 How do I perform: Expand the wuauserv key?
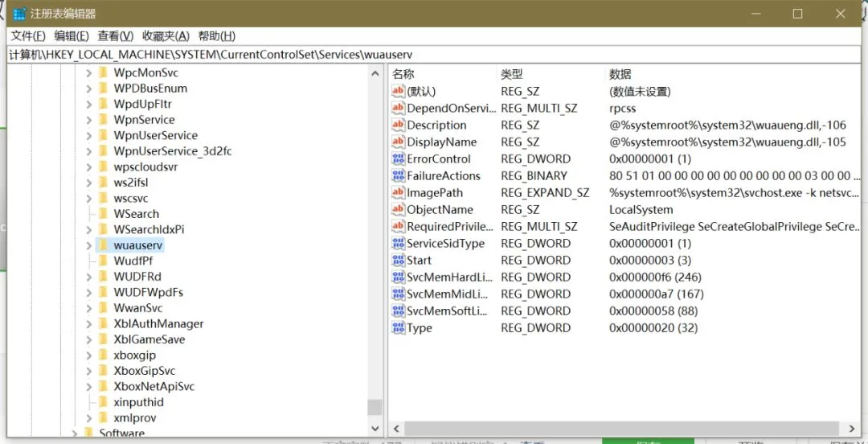click(x=89, y=245)
